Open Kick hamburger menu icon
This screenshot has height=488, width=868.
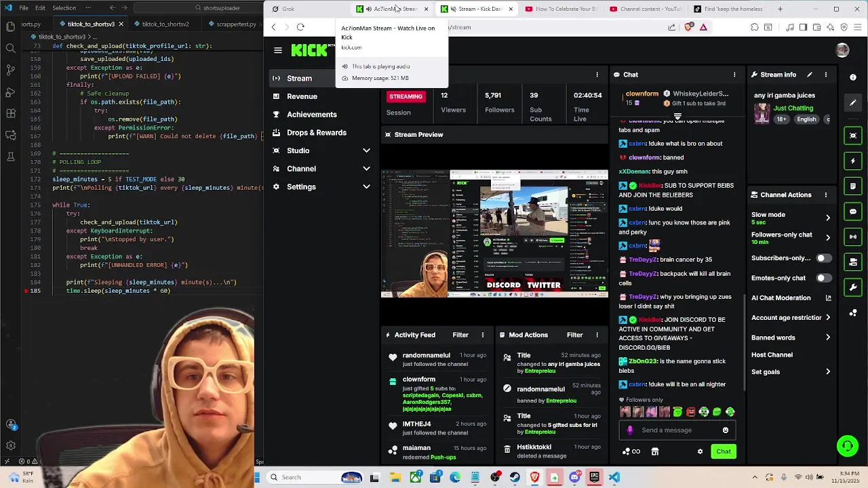pyautogui.click(x=277, y=50)
